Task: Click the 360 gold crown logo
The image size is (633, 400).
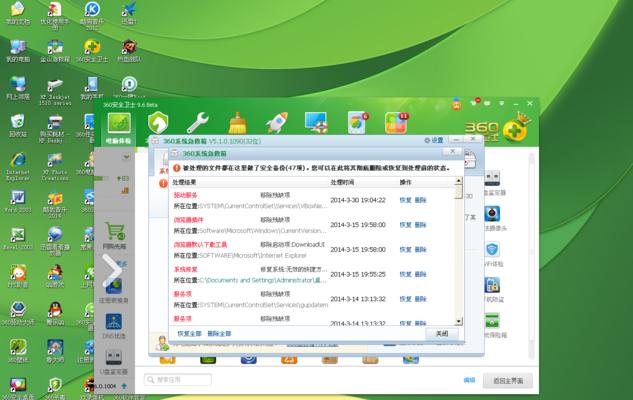Action: (516, 128)
